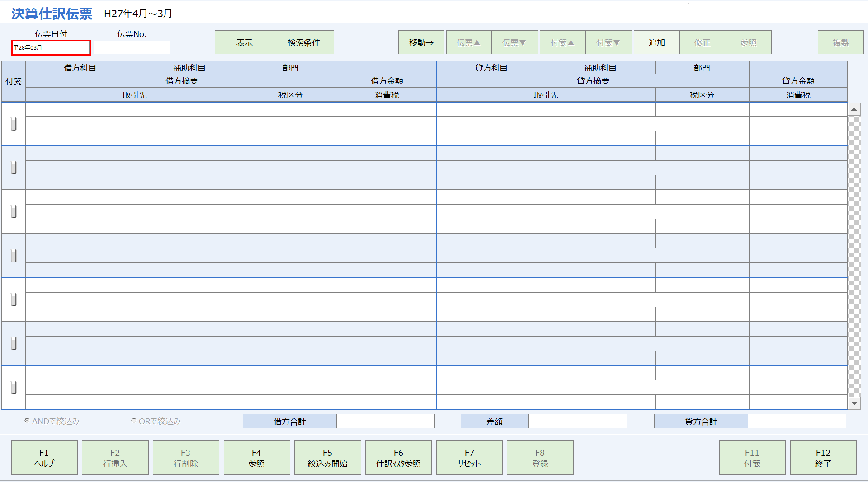Screen dimensions: 868x482
Task: Click the scrollbar down arrow
Action: (854, 403)
